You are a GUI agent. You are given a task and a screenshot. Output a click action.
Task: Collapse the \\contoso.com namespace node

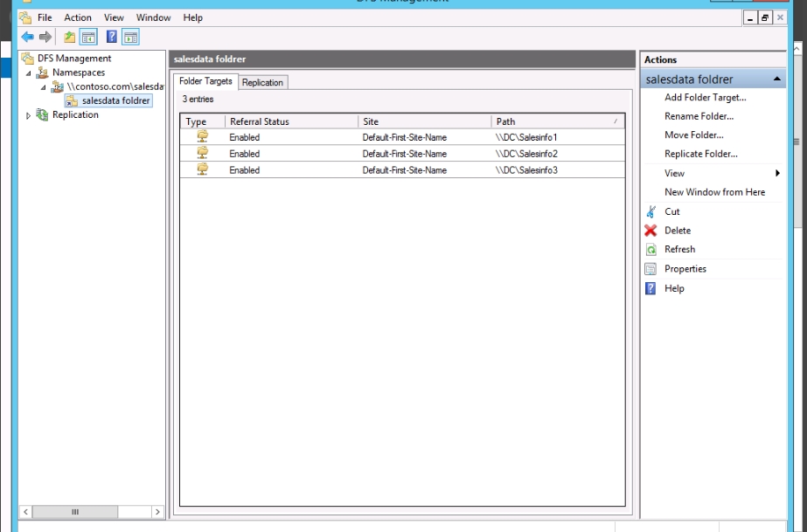click(x=43, y=87)
